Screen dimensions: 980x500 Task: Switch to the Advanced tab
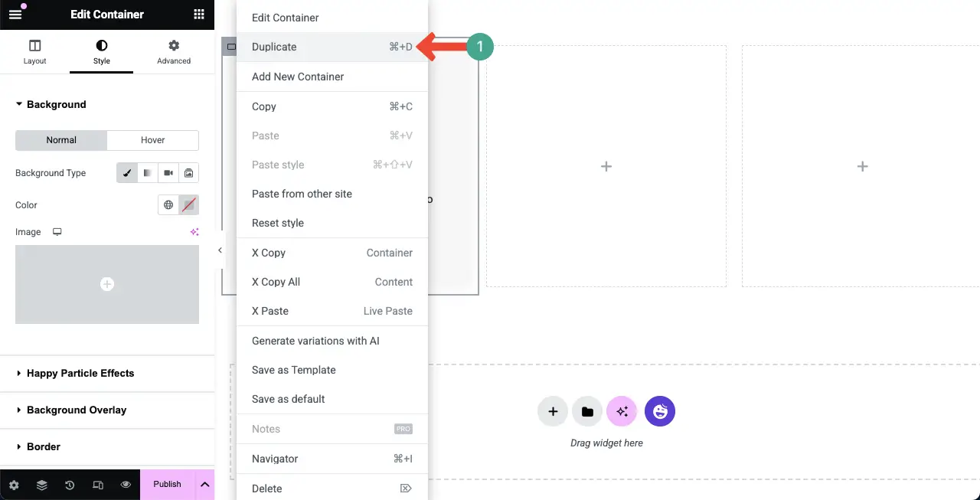pyautogui.click(x=174, y=52)
